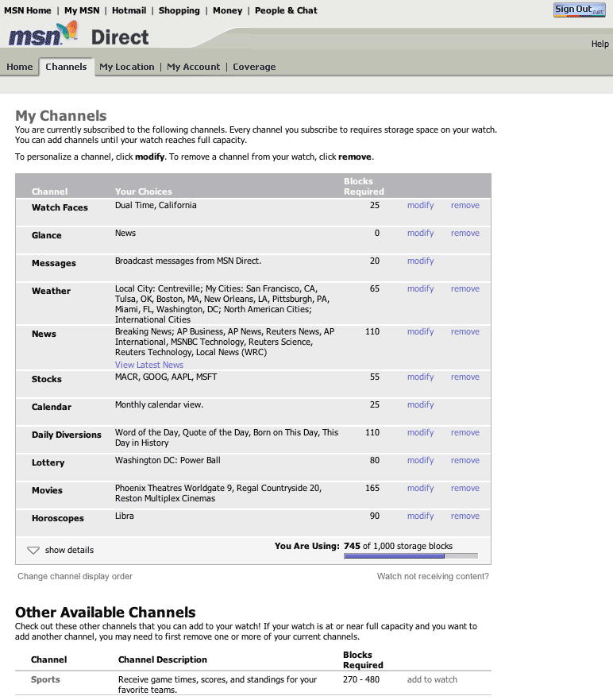Click the Sign Out button
The image size is (613, 700).
(x=579, y=10)
